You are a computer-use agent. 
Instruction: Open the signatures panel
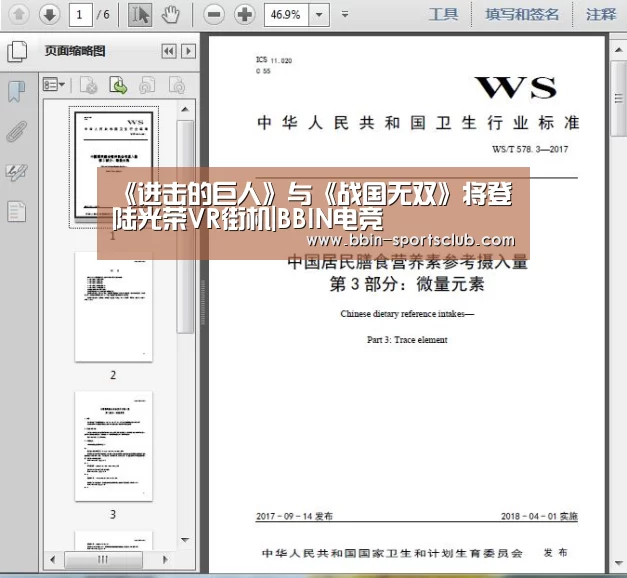coord(16,172)
